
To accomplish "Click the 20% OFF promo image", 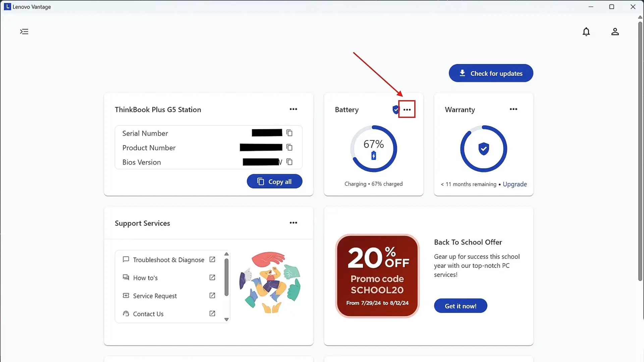I will pos(377,276).
